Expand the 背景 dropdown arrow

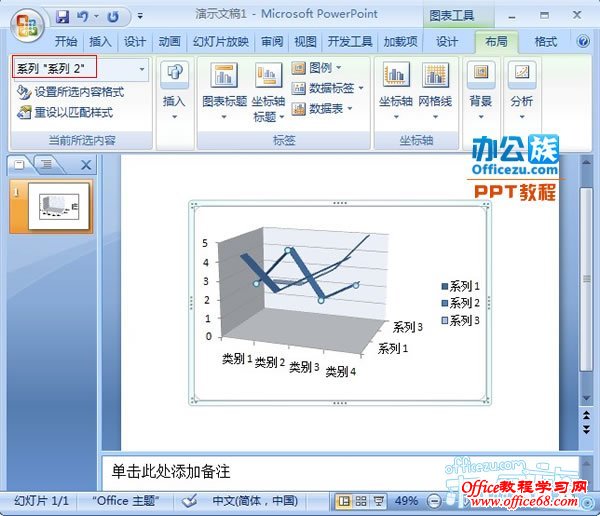481,117
